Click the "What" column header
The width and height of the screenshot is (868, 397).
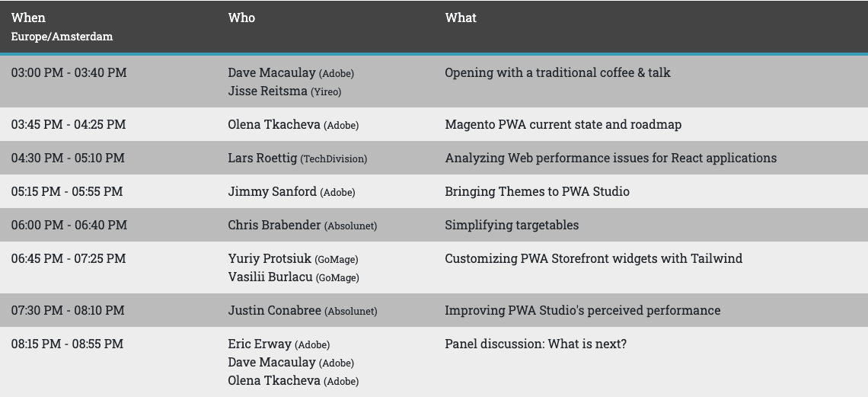pos(461,18)
